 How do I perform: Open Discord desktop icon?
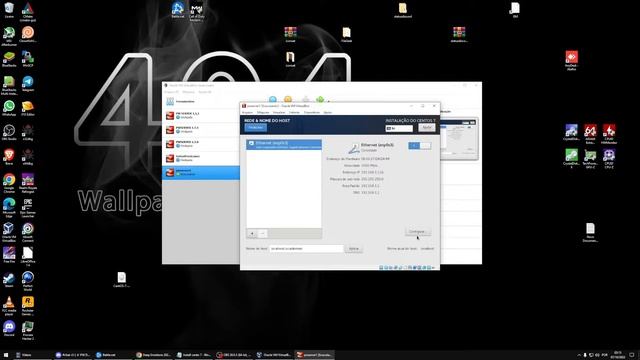point(9,329)
